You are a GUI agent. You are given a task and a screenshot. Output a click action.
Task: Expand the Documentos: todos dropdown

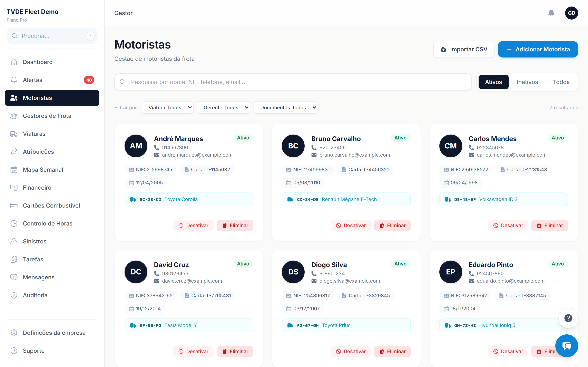coord(286,107)
